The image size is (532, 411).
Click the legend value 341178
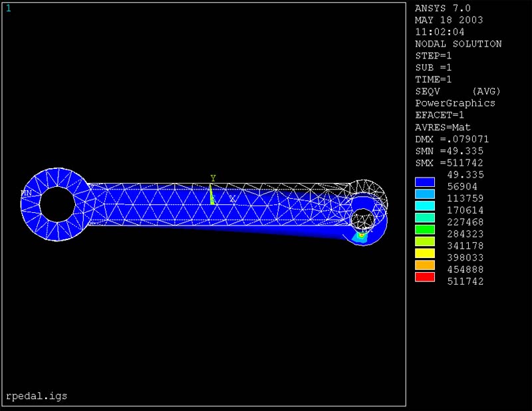(465, 246)
